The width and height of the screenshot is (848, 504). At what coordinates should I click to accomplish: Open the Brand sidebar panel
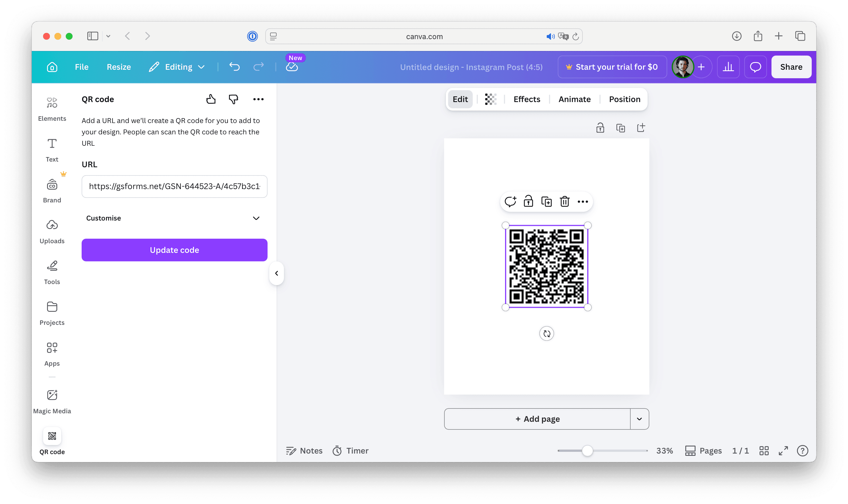[x=52, y=191]
